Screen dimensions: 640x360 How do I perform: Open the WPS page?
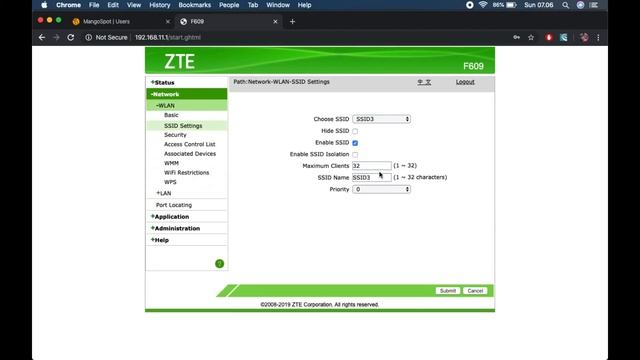(x=170, y=182)
